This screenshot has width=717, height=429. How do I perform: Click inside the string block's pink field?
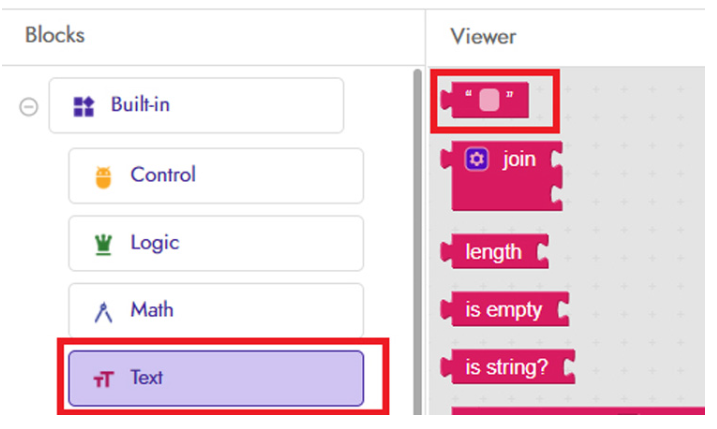click(488, 100)
